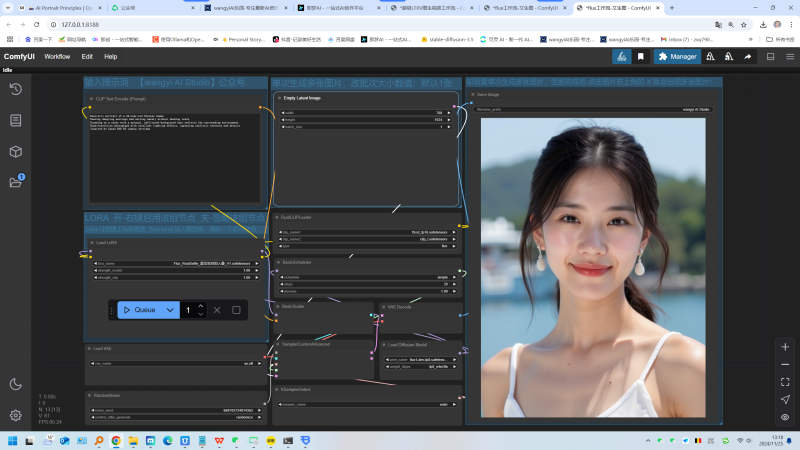Cancel current run with the X icon
800x450 pixels.
coord(217,310)
